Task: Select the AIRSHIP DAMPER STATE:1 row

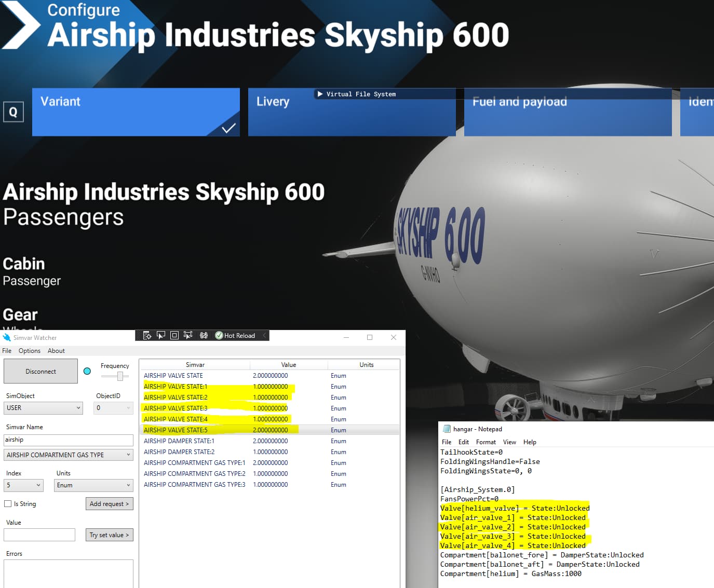Action: pyautogui.click(x=270, y=441)
